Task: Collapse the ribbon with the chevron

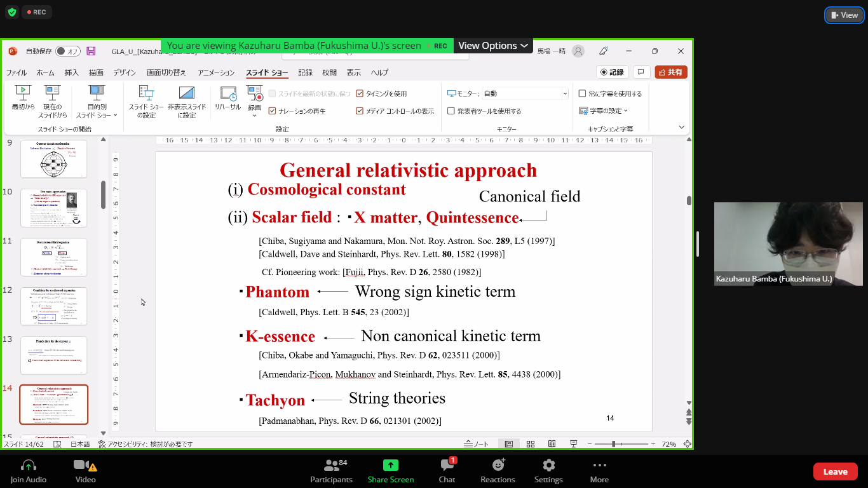Action: click(681, 127)
